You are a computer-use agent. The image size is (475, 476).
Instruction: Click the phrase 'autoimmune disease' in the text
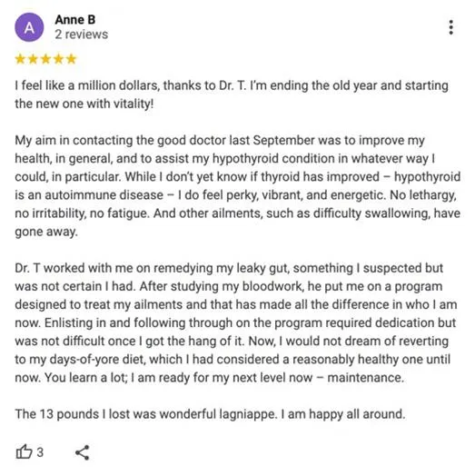pyautogui.click(x=104, y=195)
